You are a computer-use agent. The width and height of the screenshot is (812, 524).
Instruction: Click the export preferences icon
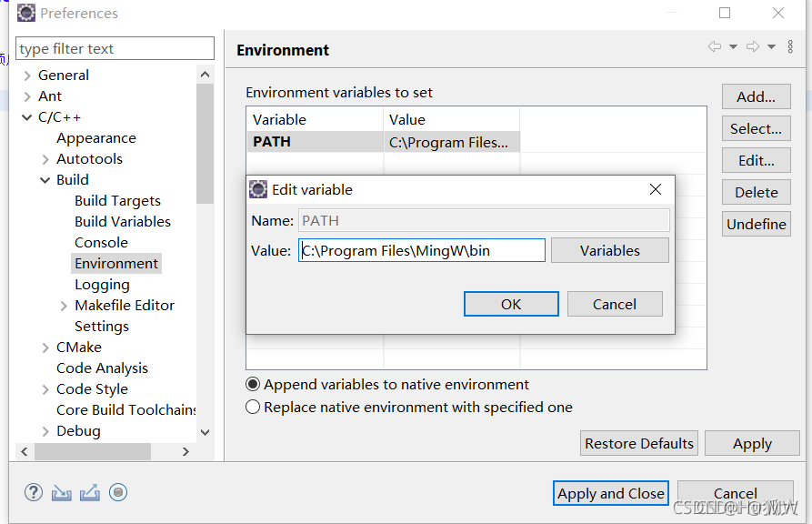click(90, 492)
